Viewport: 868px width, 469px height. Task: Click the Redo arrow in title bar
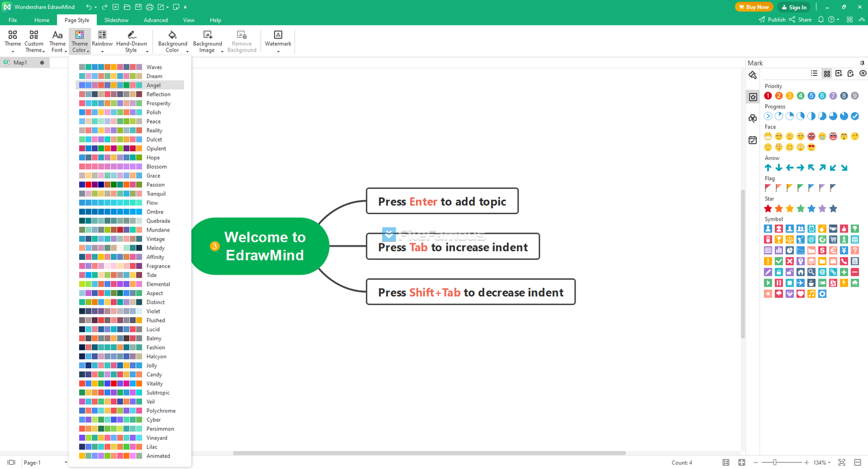tap(105, 7)
